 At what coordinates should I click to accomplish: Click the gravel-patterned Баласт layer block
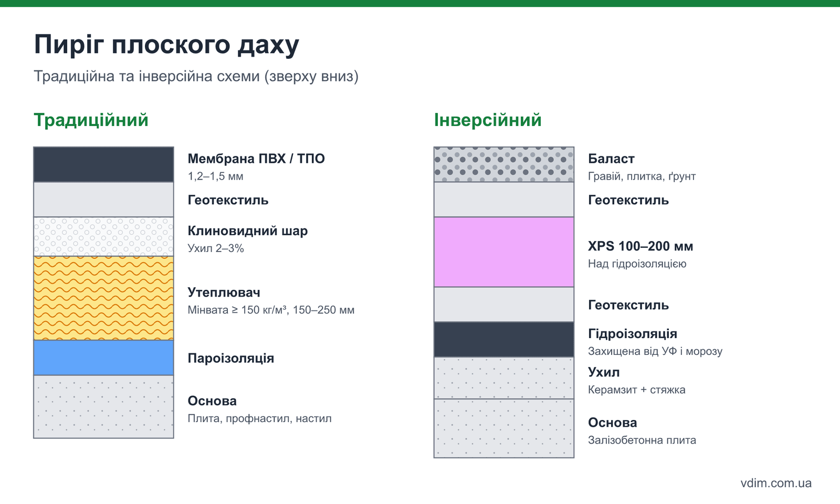pyautogui.click(x=504, y=164)
